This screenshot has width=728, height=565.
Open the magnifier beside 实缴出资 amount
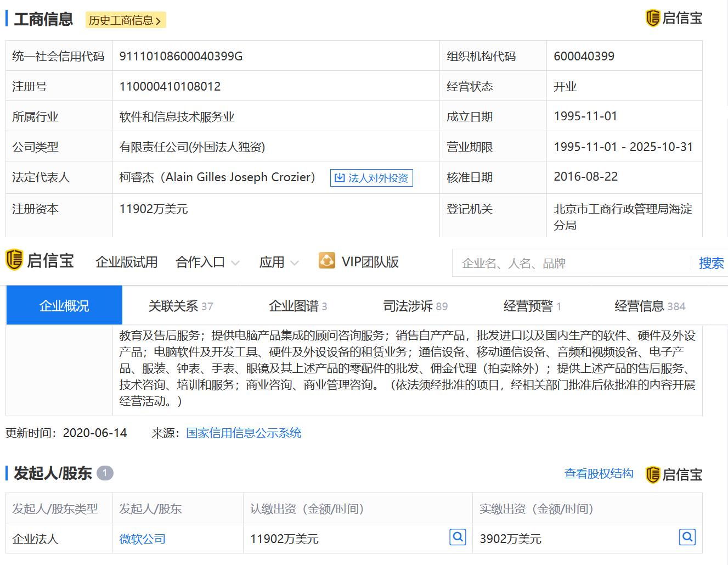pos(687,536)
